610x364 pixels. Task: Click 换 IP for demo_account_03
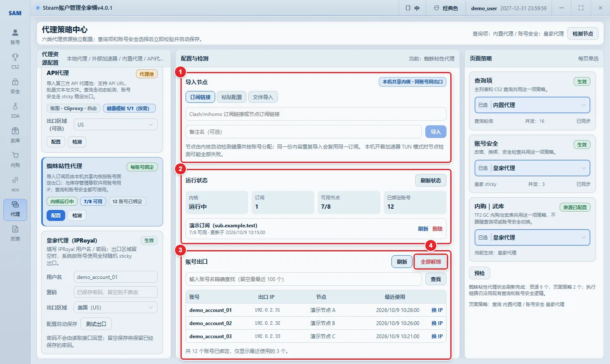[x=437, y=336]
